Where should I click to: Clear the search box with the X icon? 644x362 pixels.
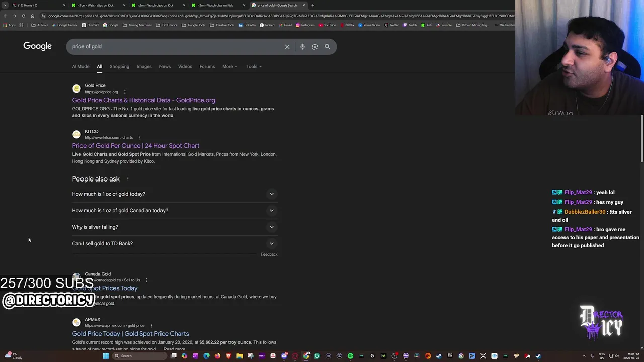(x=287, y=47)
